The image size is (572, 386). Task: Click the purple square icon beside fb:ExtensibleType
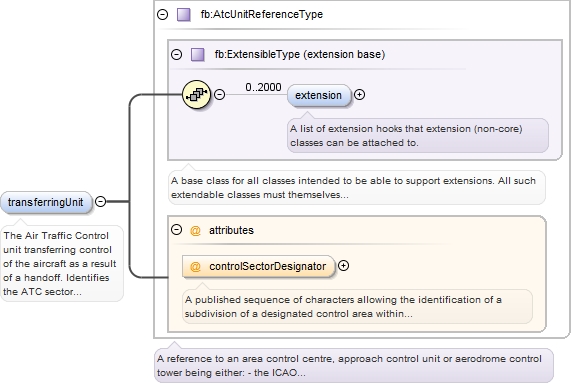coord(198,55)
